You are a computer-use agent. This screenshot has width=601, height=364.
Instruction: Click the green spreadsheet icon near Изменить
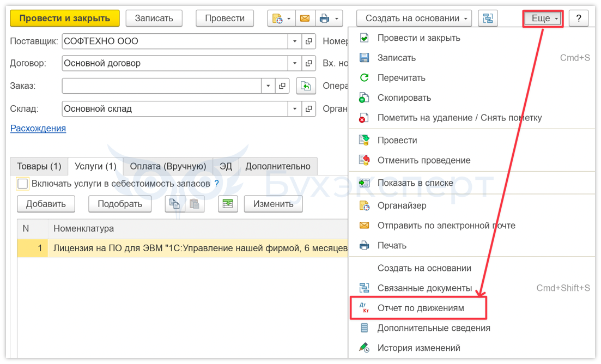coord(228,204)
